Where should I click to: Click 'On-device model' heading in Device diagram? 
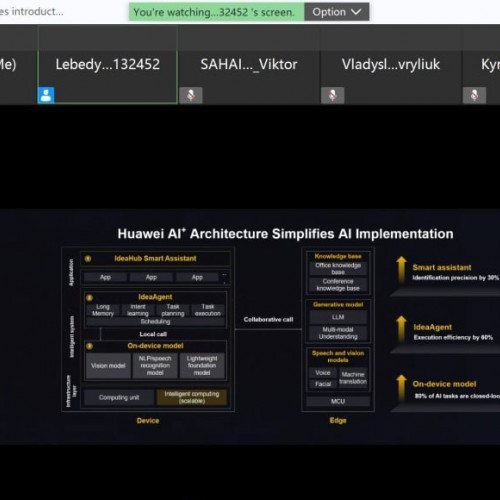coord(155,346)
